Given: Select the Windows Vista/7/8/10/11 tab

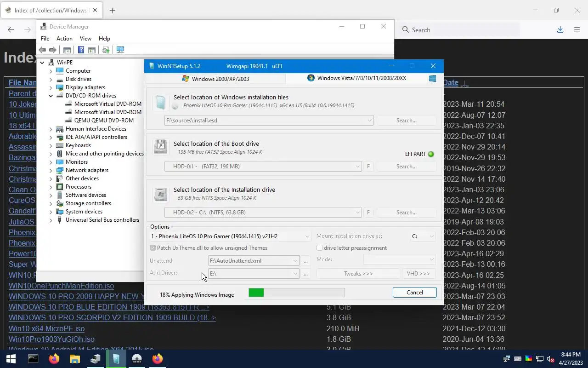Looking at the screenshot, I should tap(356, 78).
